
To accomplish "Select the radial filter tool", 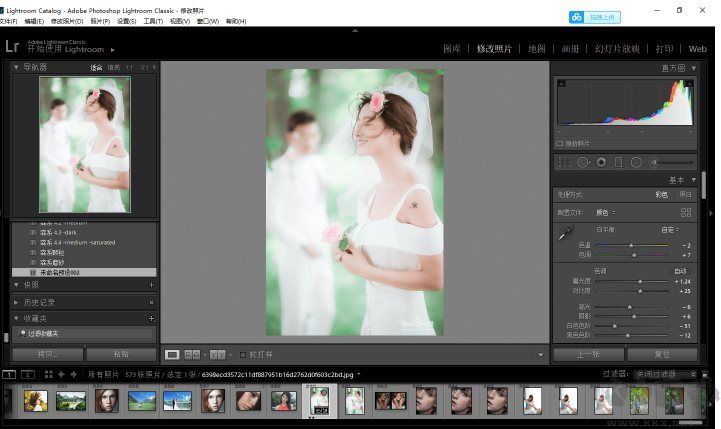I will pos(636,162).
